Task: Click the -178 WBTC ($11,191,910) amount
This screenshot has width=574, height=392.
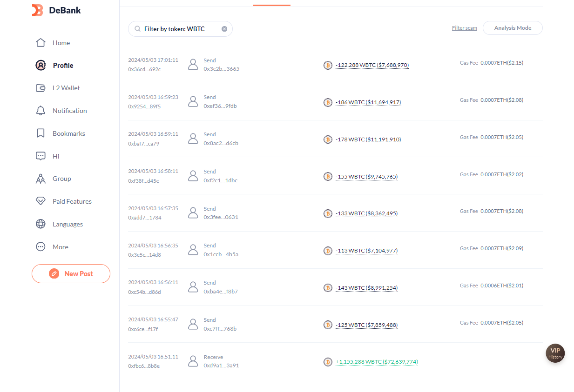Action: [368, 140]
